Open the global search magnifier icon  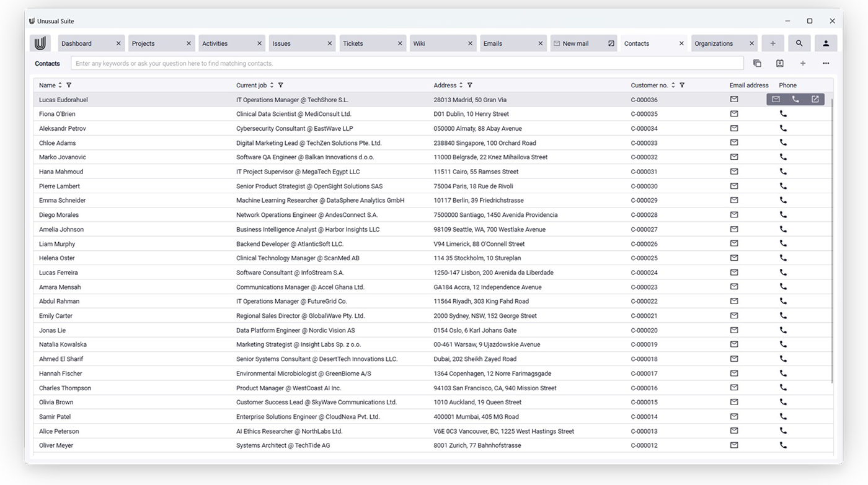pyautogui.click(x=799, y=43)
